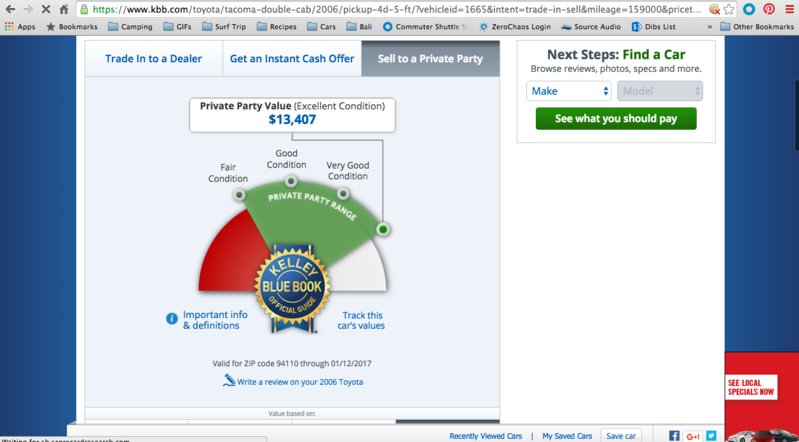Select the Sell to a Private Party tab
This screenshot has height=442, width=799.
[x=430, y=59]
